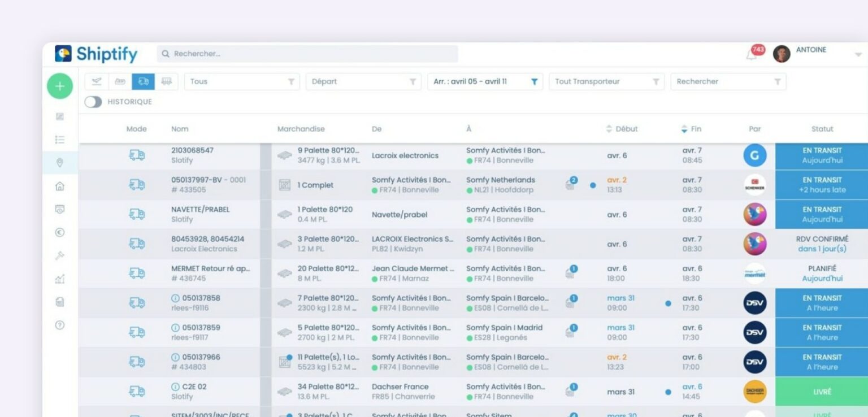The image size is (868, 417).
Task: Select the sea freight transport mode filter
Action: (x=119, y=81)
